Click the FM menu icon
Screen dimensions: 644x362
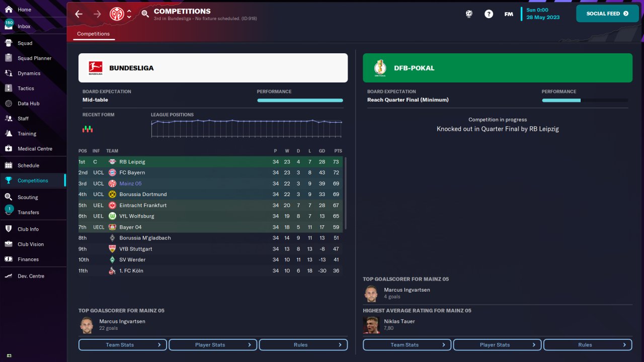click(x=509, y=14)
